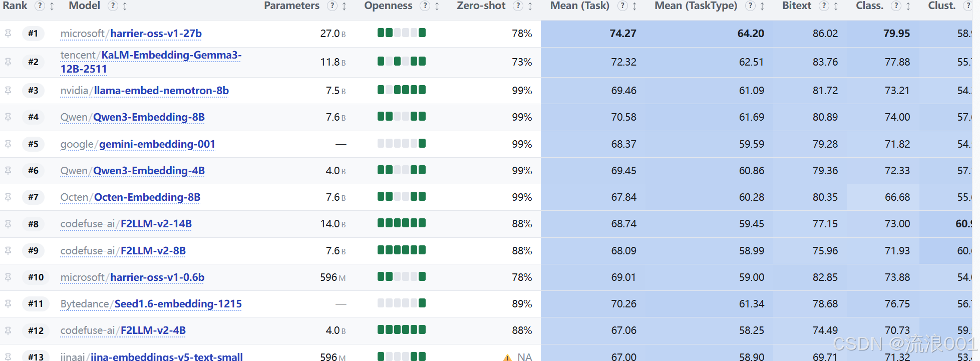Image resolution: width=980 pixels, height=361 pixels.
Task: Sort table by Zero-shot arrow
Action: pos(530,6)
